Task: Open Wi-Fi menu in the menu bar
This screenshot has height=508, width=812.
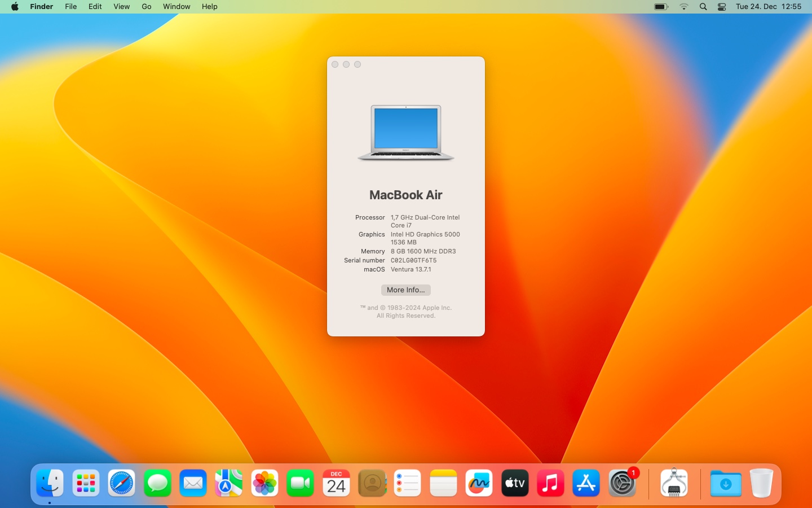Action: click(x=684, y=7)
